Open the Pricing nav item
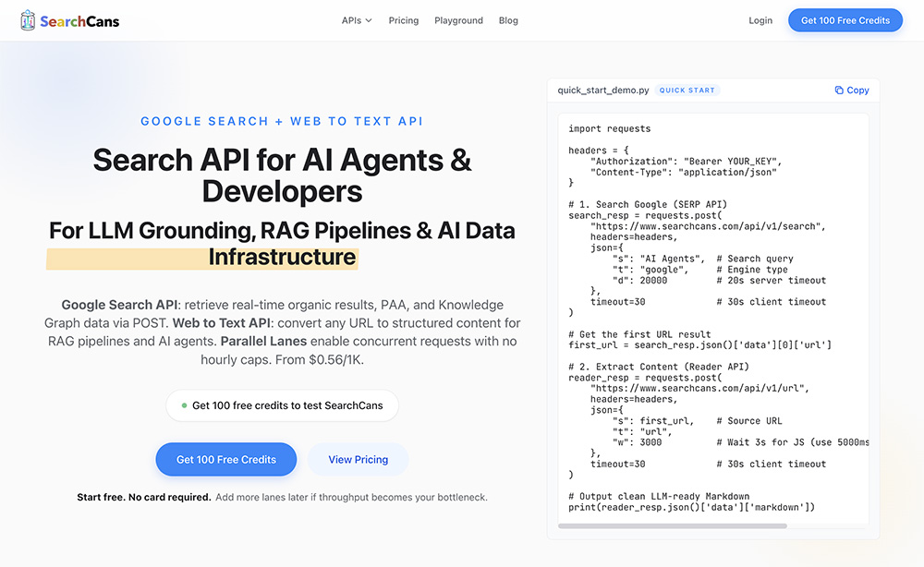The image size is (924, 567). [404, 20]
